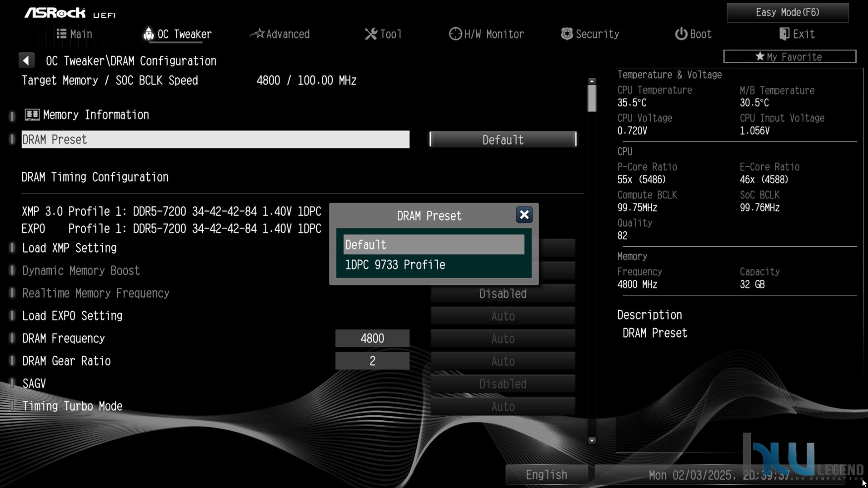Click the Tool wrench icon
This screenshot has height=488, width=868.
371,34
